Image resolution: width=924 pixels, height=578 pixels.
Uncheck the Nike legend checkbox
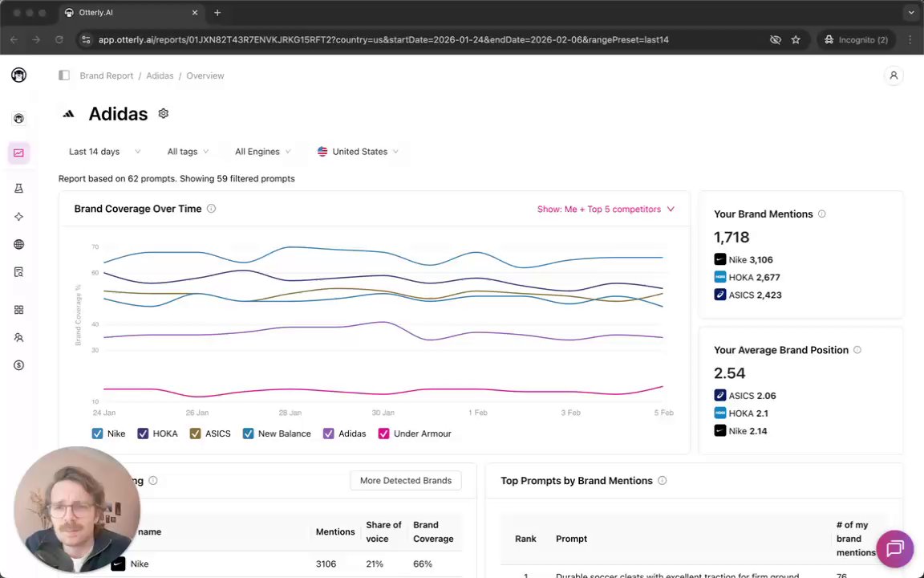pos(98,433)
